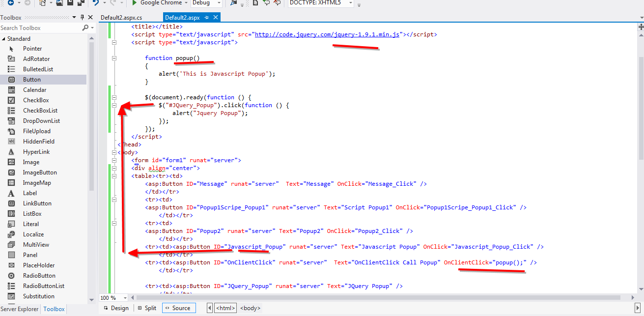
Task: Choose the Label control in the Toolbox
Action: pyautogui.click(x=43, y=193)
